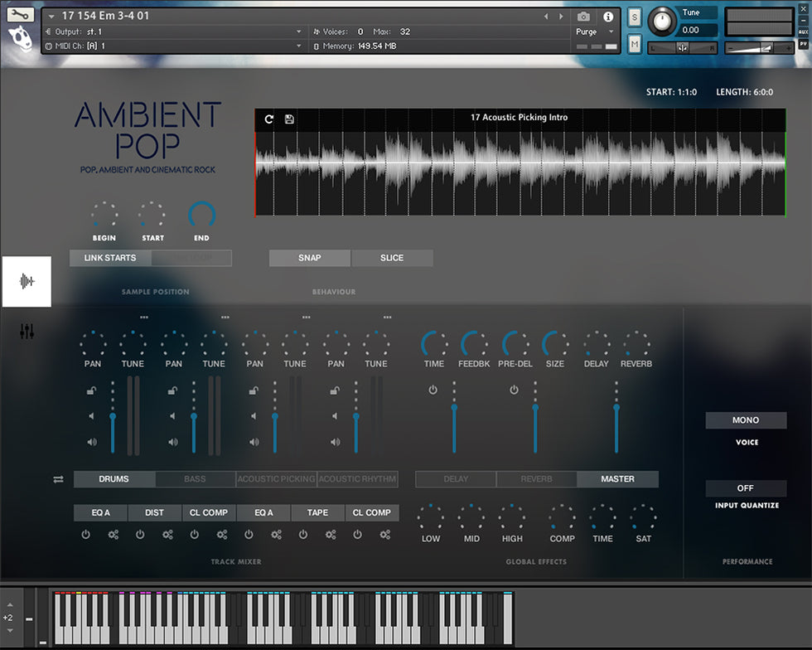This screenshot has height=650, width=812.
Task: Click the camera snapshot icon
Action: pyautogui.click(x=583, y=17)
